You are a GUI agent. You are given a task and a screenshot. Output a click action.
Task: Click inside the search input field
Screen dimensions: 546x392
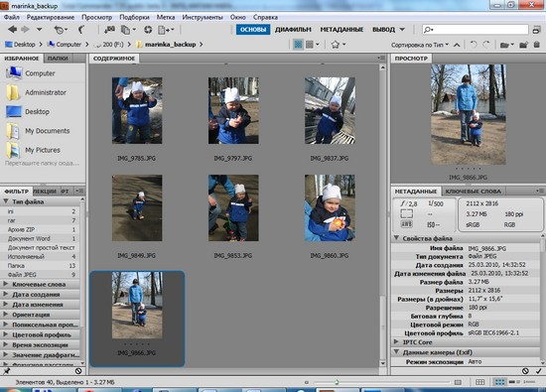[x=476, y=30]
